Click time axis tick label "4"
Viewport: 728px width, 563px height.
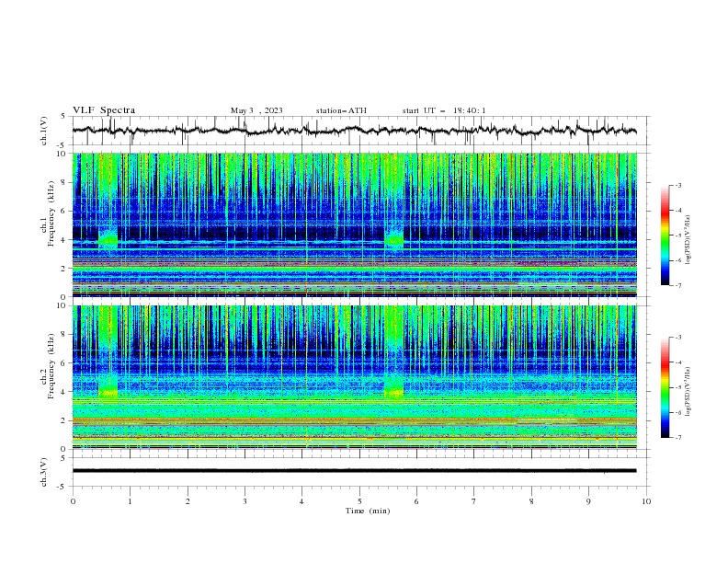tap(302, 501)
